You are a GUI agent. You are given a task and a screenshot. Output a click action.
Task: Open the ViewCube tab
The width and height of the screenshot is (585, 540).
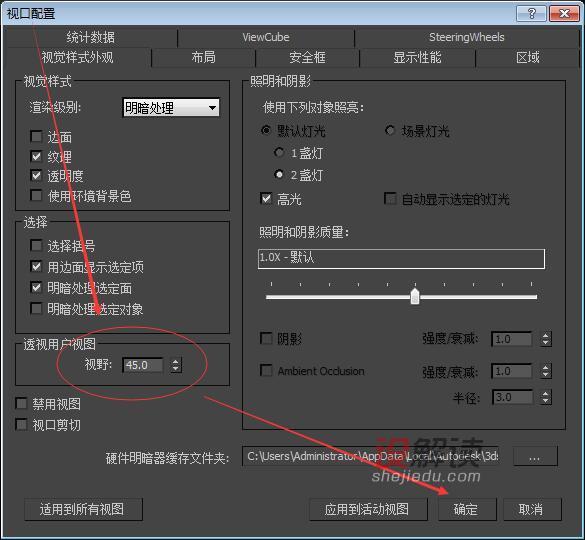266,37
